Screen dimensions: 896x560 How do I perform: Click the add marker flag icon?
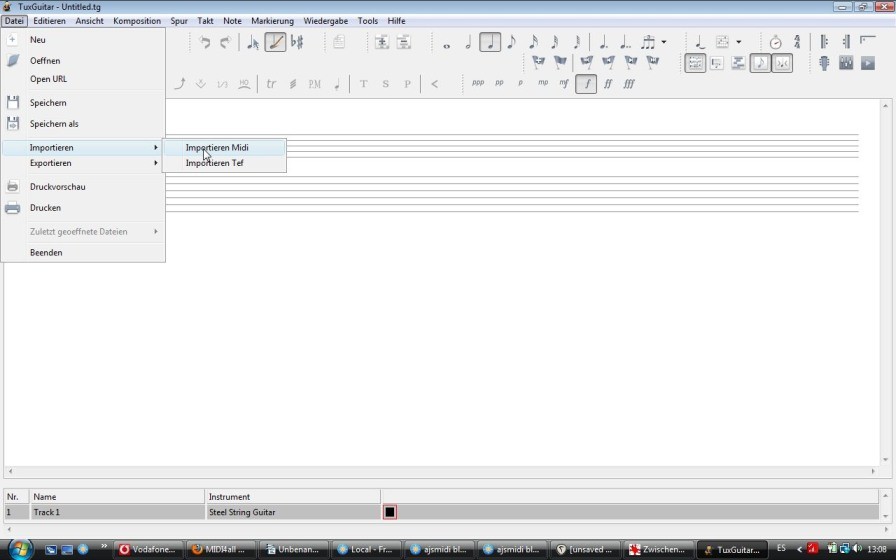(538, 62)
